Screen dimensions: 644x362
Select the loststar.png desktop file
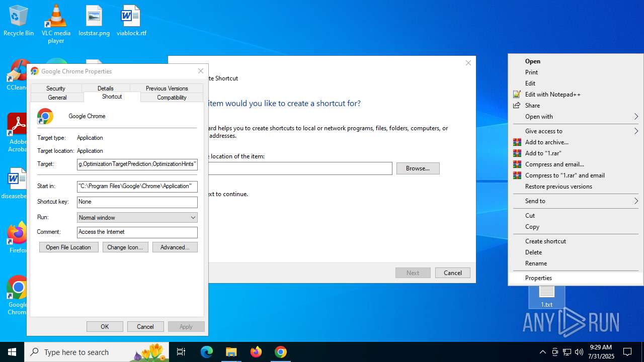pyautogui.click(x=94, y=21)
